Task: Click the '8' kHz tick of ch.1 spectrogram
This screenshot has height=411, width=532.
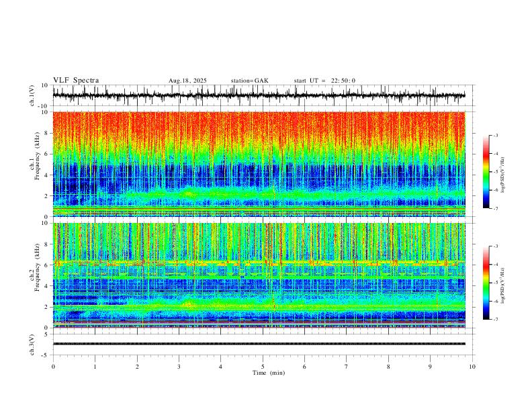Action: pos(46,133)
